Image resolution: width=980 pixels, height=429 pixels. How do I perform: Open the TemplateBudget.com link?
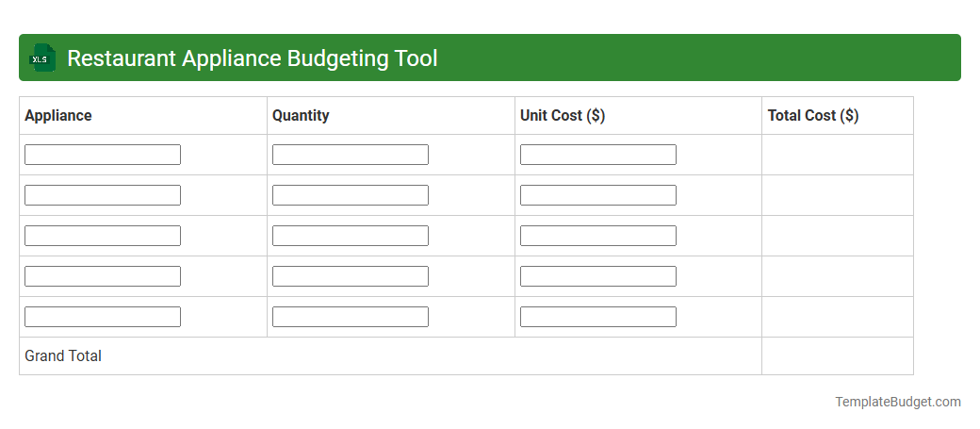(x=898, y=402)
